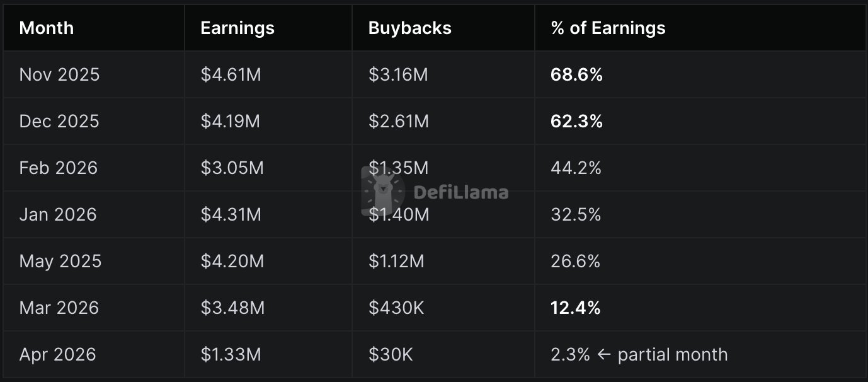Screen dimensions: 868x382
Task: Click the partial month note text
Action: (x=672, y=355)
